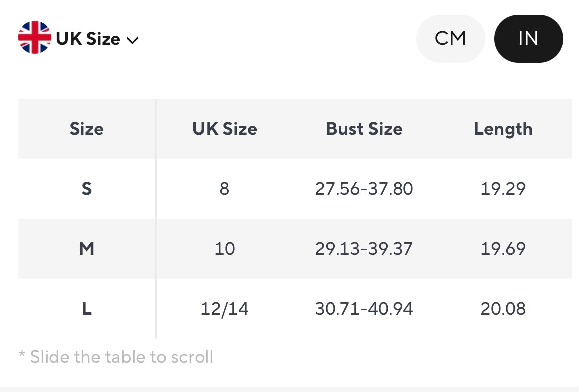Select the M size row label
The image size is (579, 392).
click(87, 249)
